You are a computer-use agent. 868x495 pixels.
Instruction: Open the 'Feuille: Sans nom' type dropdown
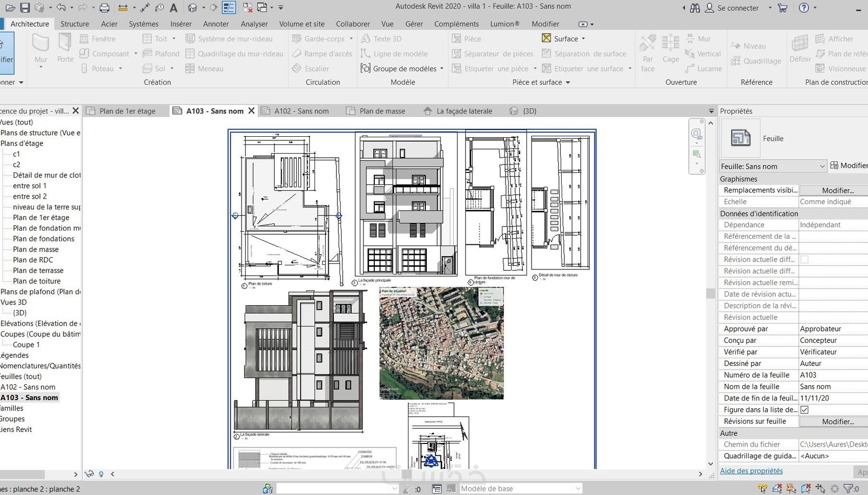coord(822,166)
